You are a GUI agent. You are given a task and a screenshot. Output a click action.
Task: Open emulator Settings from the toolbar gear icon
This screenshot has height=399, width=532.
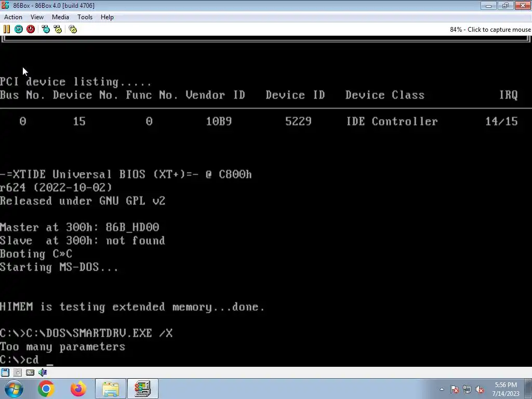tap(73, 29)
